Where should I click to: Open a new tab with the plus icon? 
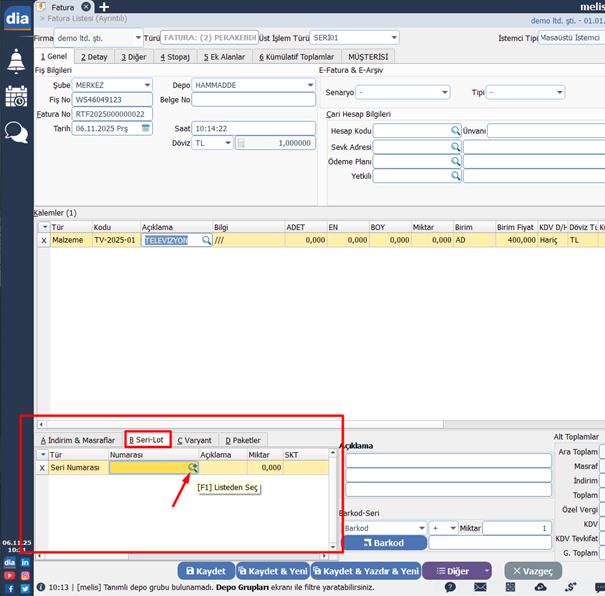105,7
